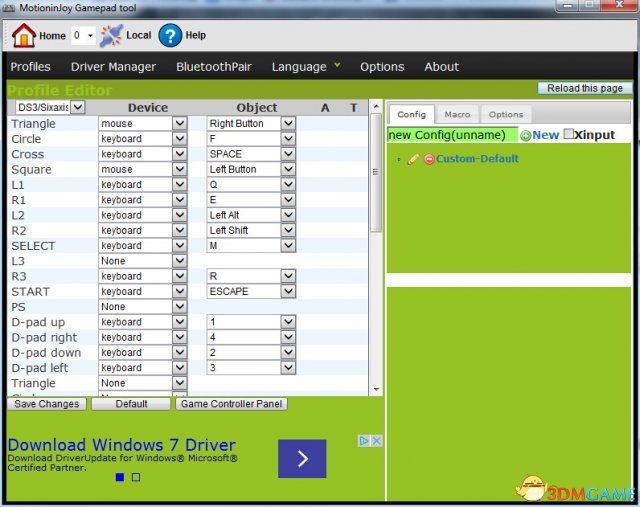Open START object dropdown showing ESCAPE

click(251, 291)
